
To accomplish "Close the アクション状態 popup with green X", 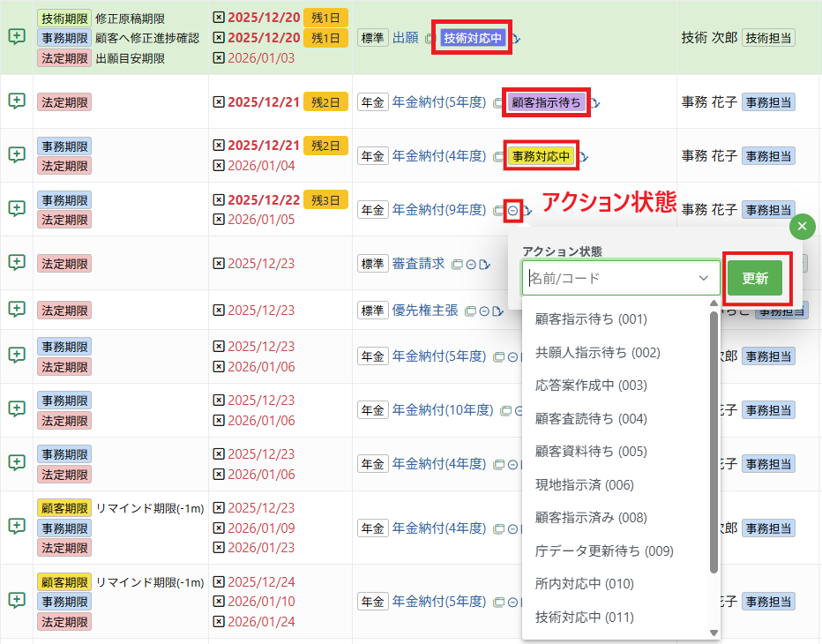I will click(x=801, y=227).
